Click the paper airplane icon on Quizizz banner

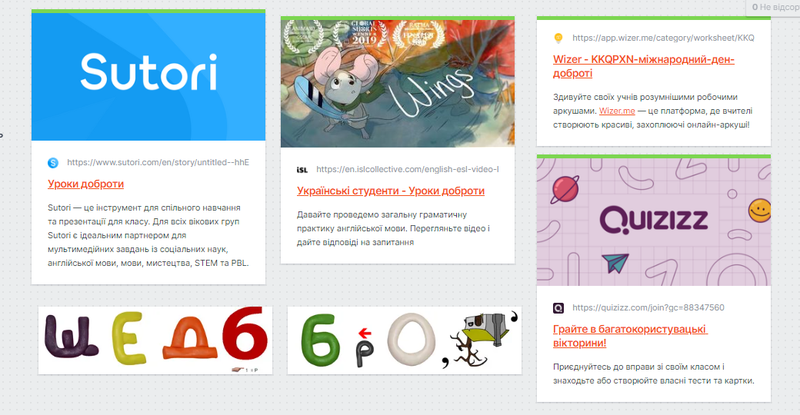click(x=614, y=262)
